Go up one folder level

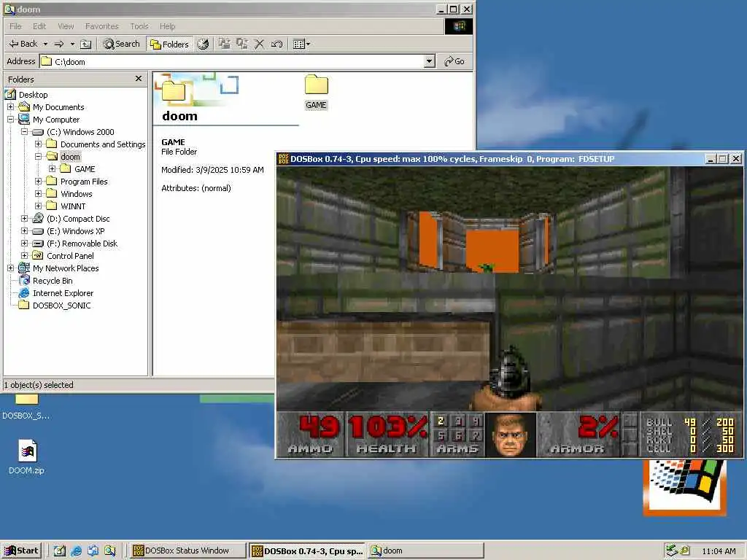[x=86, y=44]
